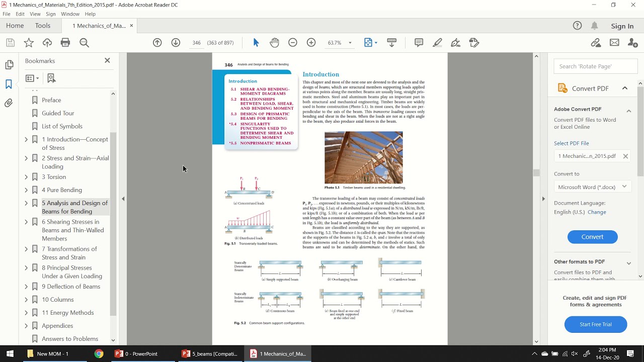Image resolution: width=644 pixels, height=362 pixels.
Task: Open the Edit menu
Action: [x=20, y=14]
